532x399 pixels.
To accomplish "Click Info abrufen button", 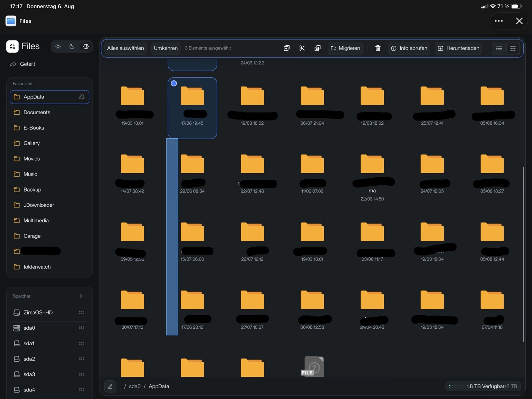I will (x=409, y=48).
